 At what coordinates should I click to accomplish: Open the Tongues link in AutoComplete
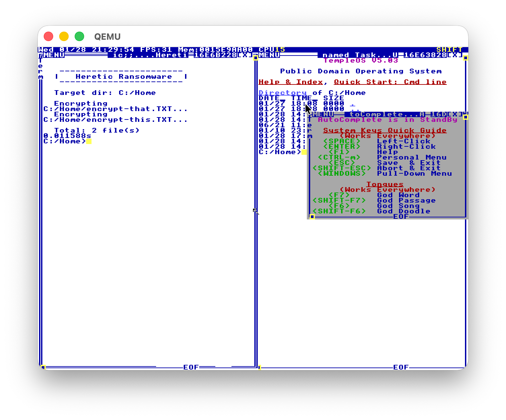(385, 184)
